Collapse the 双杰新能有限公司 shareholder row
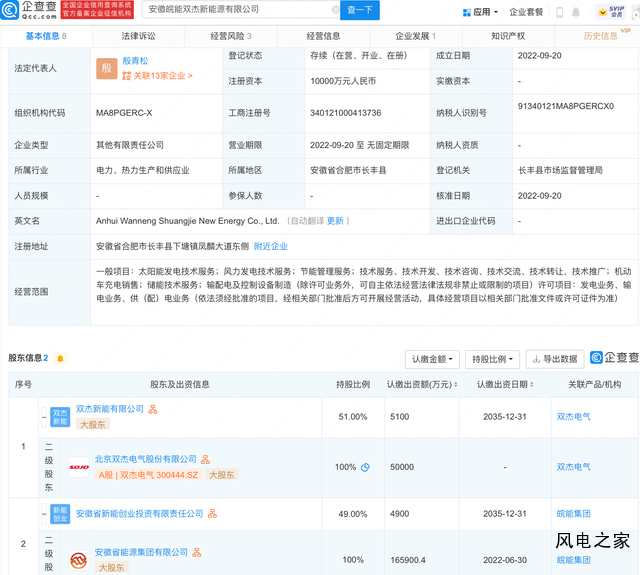640x575 pixels. 44,417
